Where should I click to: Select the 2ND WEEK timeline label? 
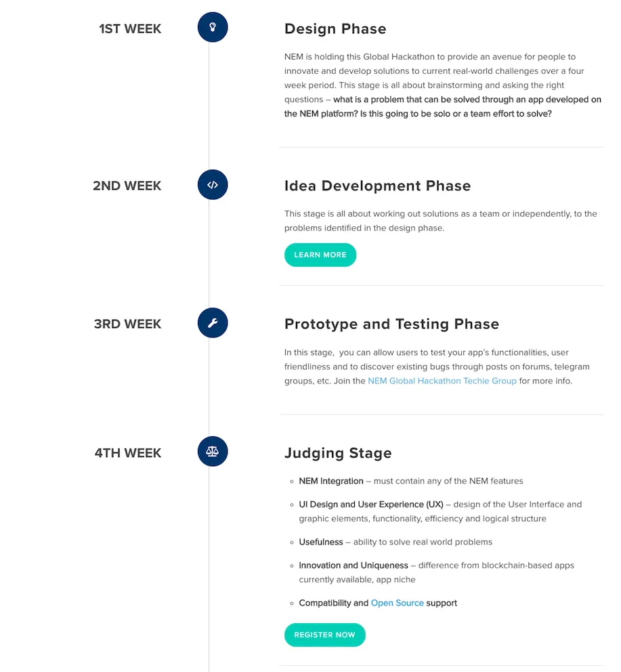tap(127, 186)
